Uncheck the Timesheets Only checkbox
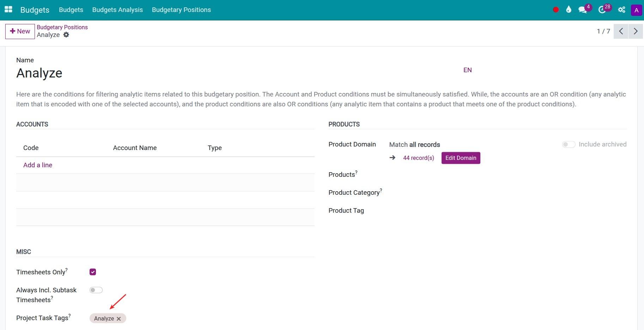The height and width of the screenshot is (330, 644). (x=93, y=272)
